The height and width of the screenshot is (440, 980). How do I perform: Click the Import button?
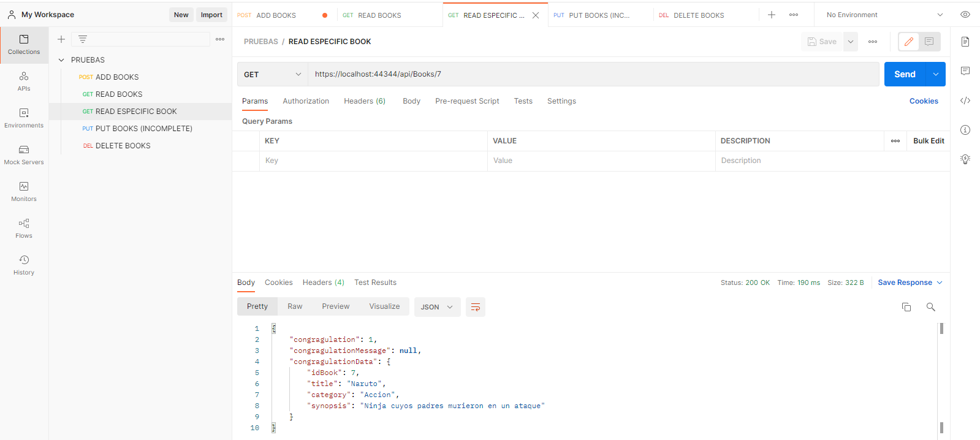(x=211, y=15)
